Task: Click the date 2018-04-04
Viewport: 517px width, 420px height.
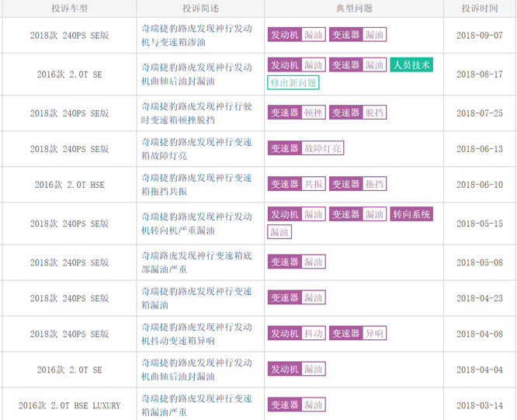Action: click(480, 370)
